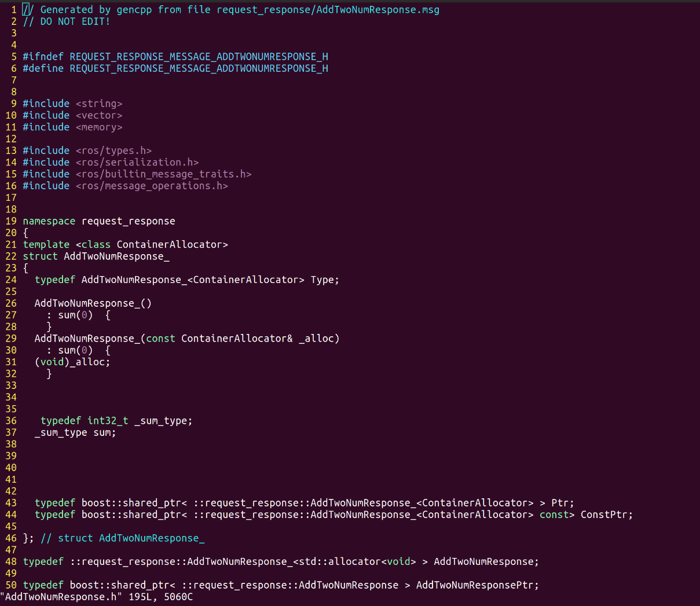Click the <string> include header

[99, 104]
